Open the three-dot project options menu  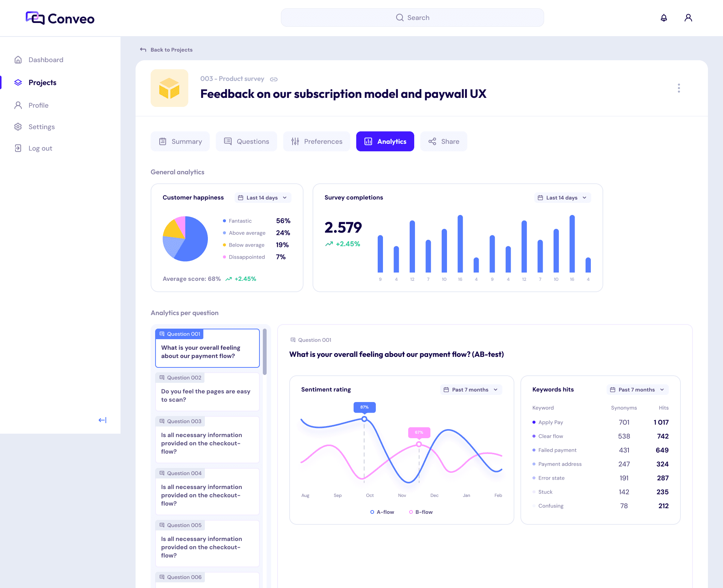(679, 88)
